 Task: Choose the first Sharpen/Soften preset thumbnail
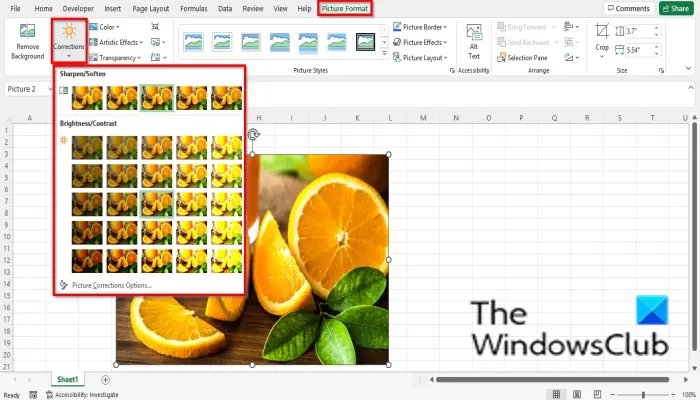[x=87, y=98]
